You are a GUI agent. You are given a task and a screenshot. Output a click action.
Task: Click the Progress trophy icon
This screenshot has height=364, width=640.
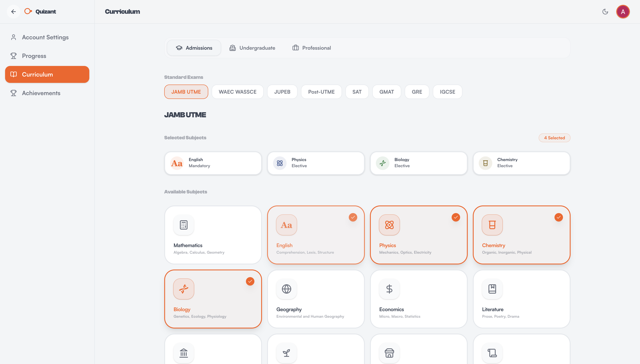click(x=14, y=56)
